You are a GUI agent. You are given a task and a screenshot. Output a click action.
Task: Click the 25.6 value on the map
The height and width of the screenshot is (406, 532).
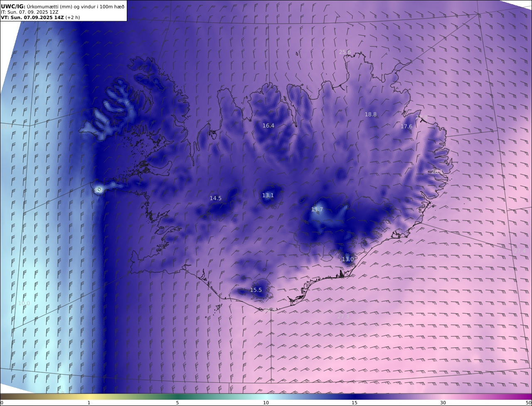[345, 52]
